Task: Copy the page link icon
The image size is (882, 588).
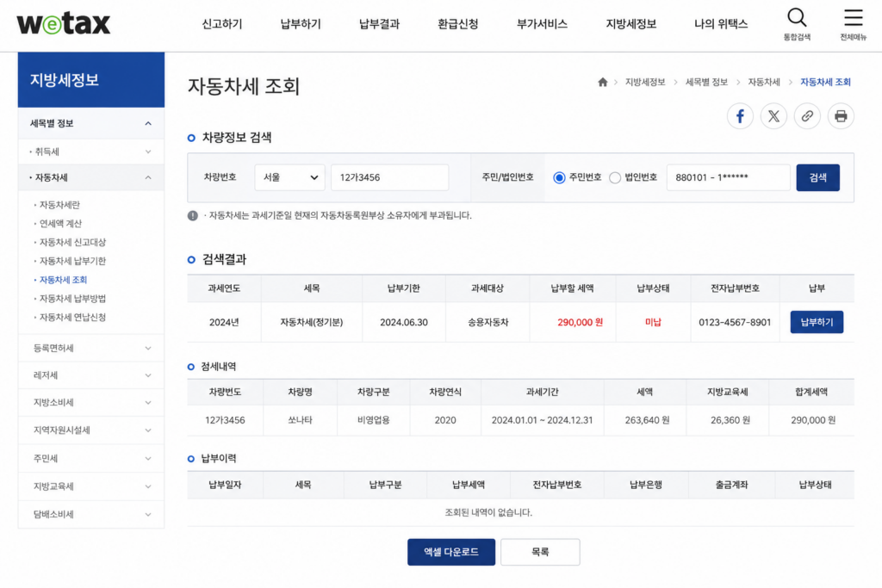Action: pyautogui.click(x=807, y=116)
